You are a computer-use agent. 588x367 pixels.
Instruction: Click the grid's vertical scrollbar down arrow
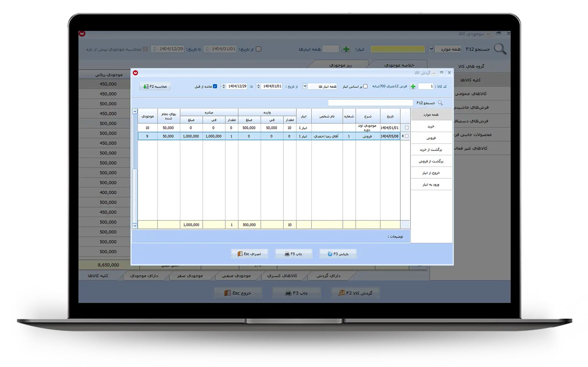135,226
